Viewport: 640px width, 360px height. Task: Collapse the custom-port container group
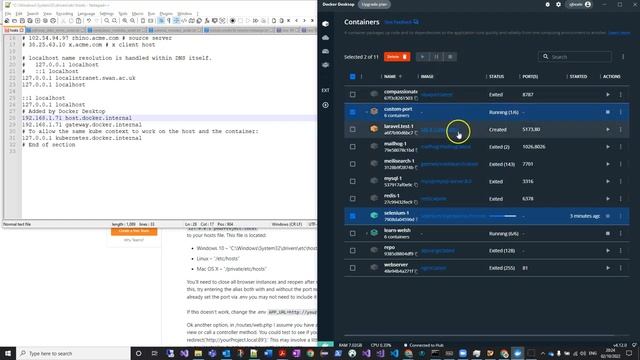point(366,112)
